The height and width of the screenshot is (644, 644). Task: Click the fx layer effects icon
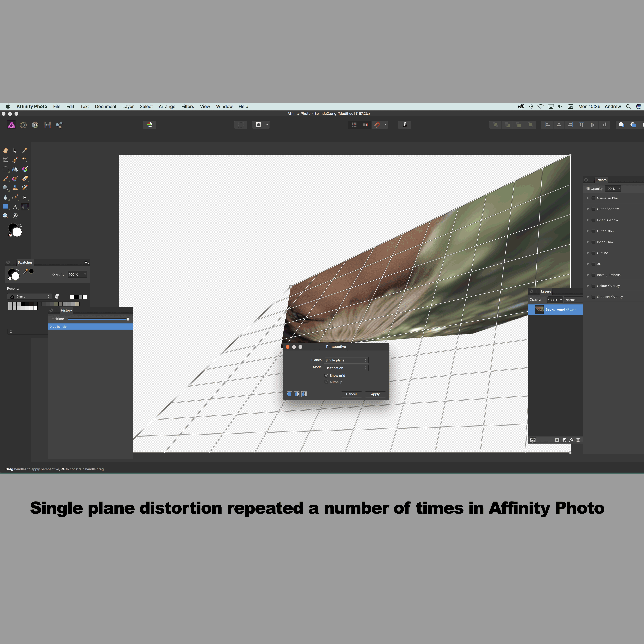571,440
